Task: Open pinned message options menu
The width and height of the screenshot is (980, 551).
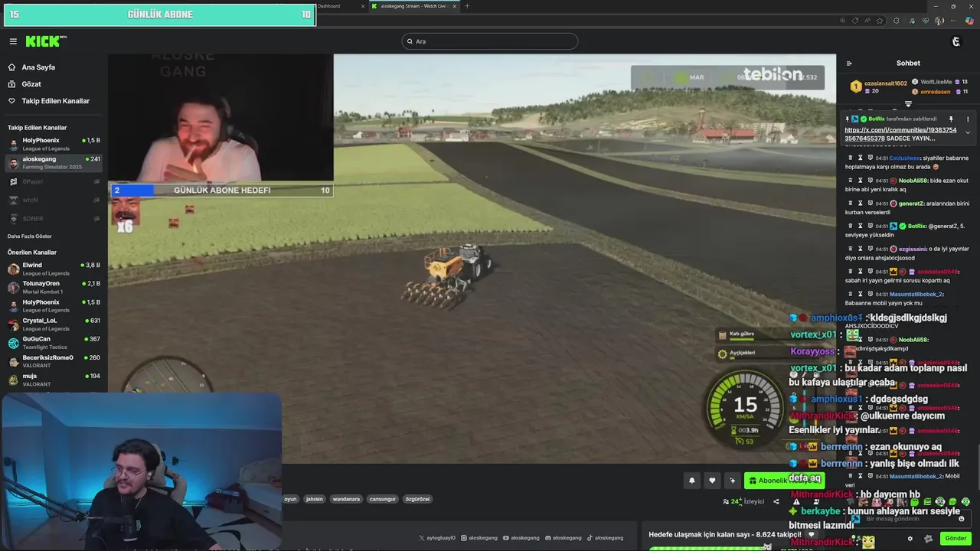Action: [968, 119]
